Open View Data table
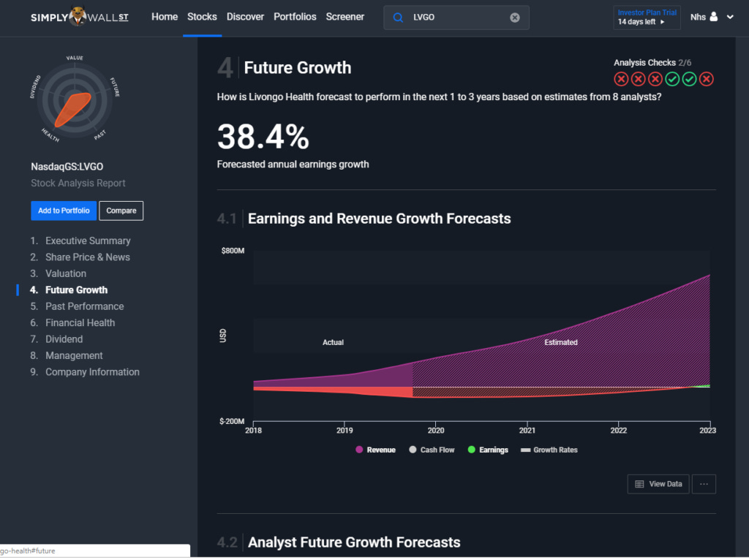749x560 pixels. (x=658, y=484)
